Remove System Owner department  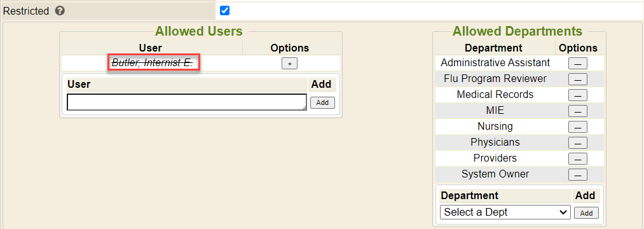click(577, 175)
